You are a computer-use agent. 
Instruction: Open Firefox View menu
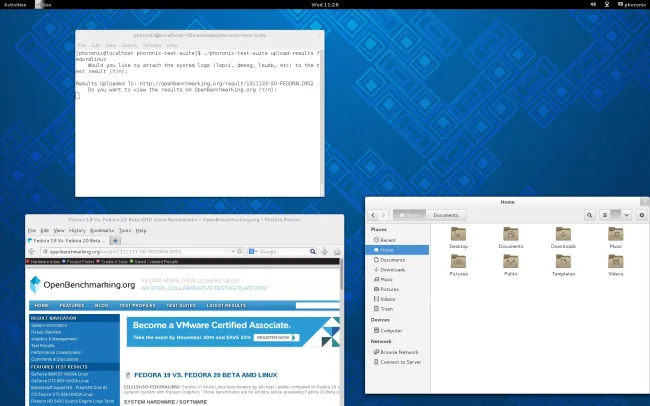coord(59,230)
